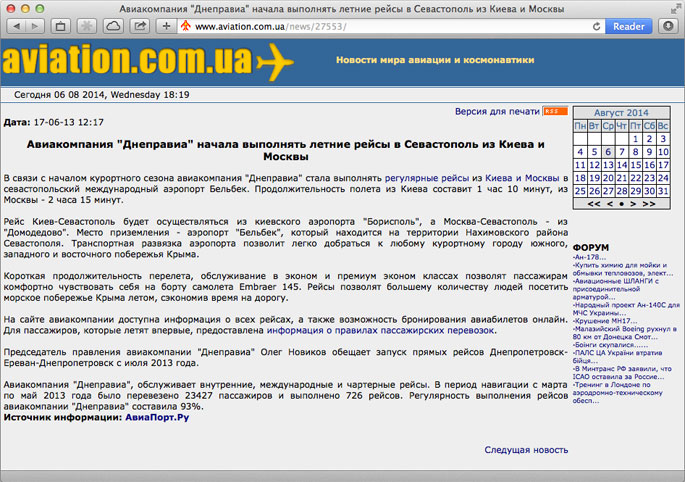This screenshot has height=482, width=685.
Task: Open forum topic ПАЛС ЦА України
Action: (618, 357)
